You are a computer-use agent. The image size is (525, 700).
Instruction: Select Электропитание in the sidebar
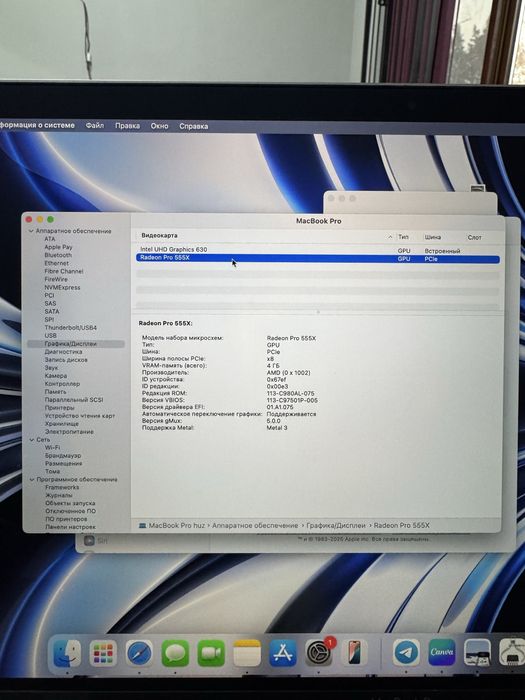pos(69,432)
